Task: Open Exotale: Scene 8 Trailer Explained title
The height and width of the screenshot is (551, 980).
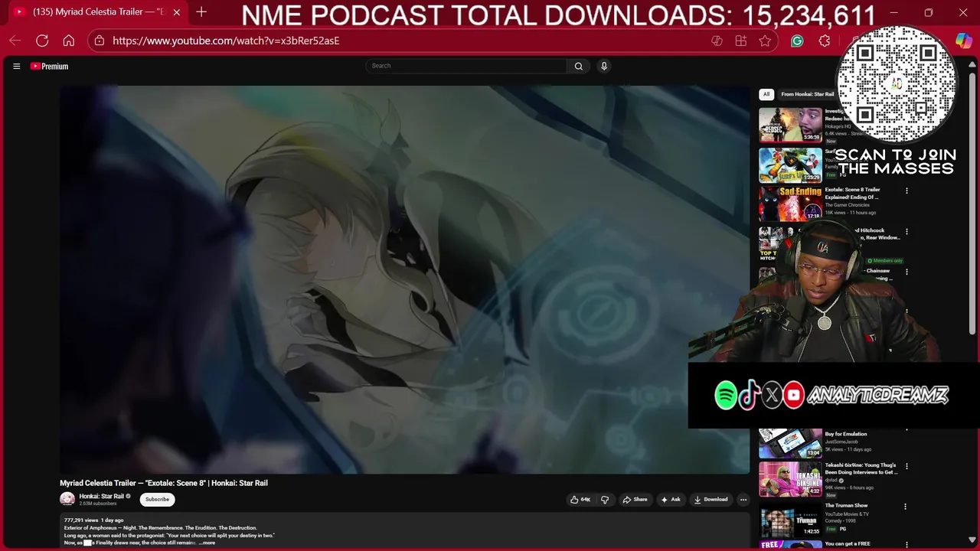Action: tap(853, 193)
